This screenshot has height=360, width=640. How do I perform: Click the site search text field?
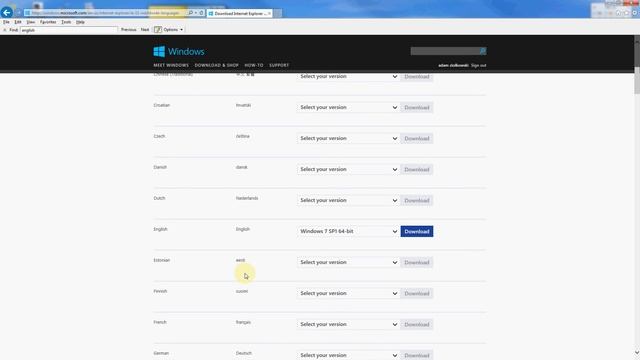(x=445, y=51)
